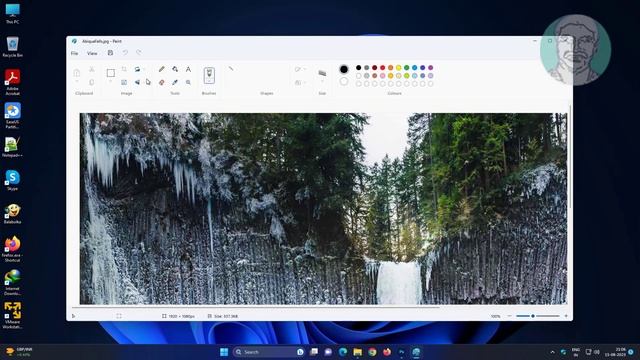Viewport: 640px width, 360px height.
Task: Click the taskbar clock and date
Action: [616, 352]
